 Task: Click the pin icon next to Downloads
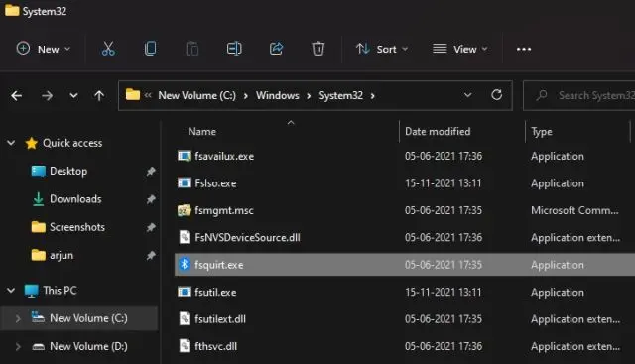[x=151, y=199]
